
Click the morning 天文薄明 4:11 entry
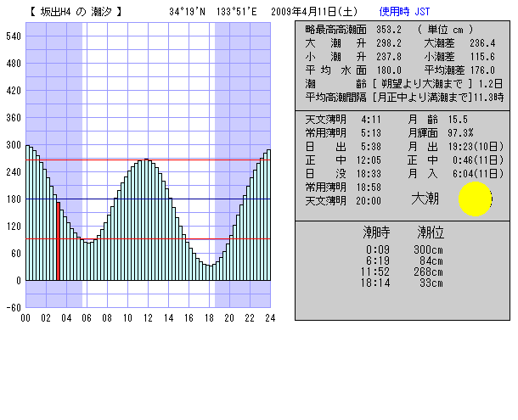pos(343,119)
